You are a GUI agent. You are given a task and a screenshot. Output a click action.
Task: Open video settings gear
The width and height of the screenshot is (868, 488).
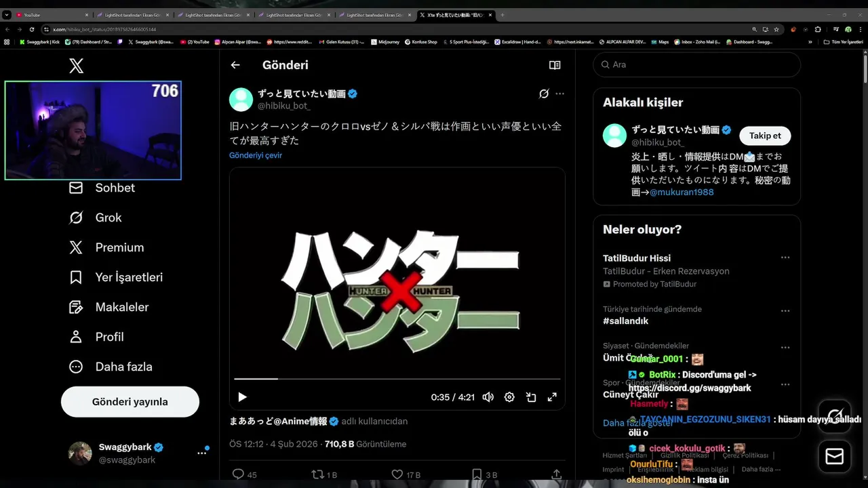click(x=509, y=397)
